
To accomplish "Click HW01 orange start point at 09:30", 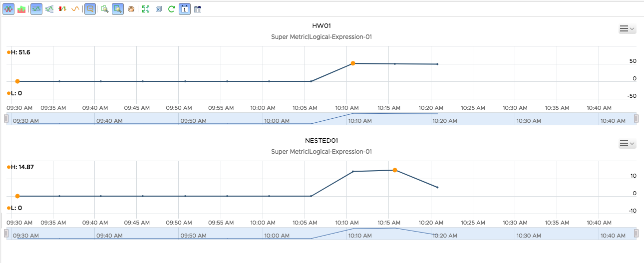I will point(17,81).
